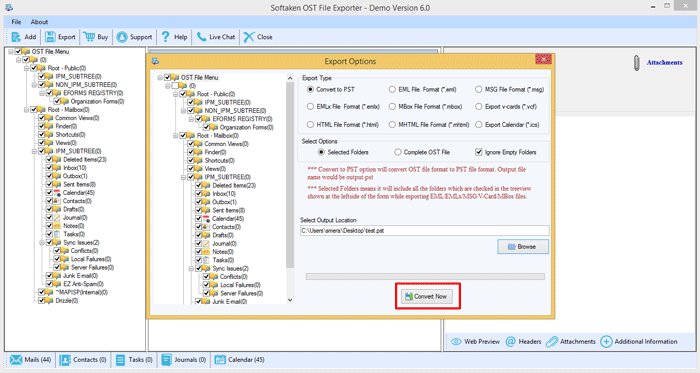Uncheck the Outbox(1) checkbox in the main tree
Image resolution: width=700 pixels, height=373 pixels.
click(x=50, y=176)
